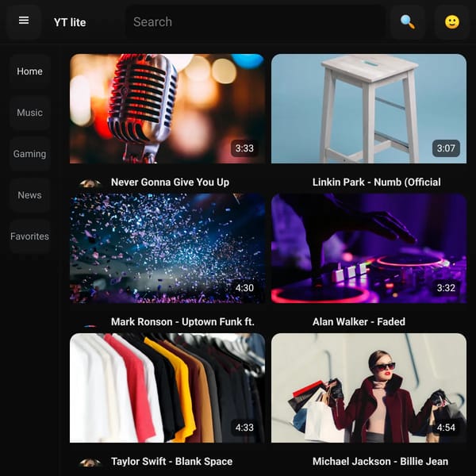Screen dimensions: 476x476
Task: Play the shopping woman thumbnail video
Action: (369, 388)
